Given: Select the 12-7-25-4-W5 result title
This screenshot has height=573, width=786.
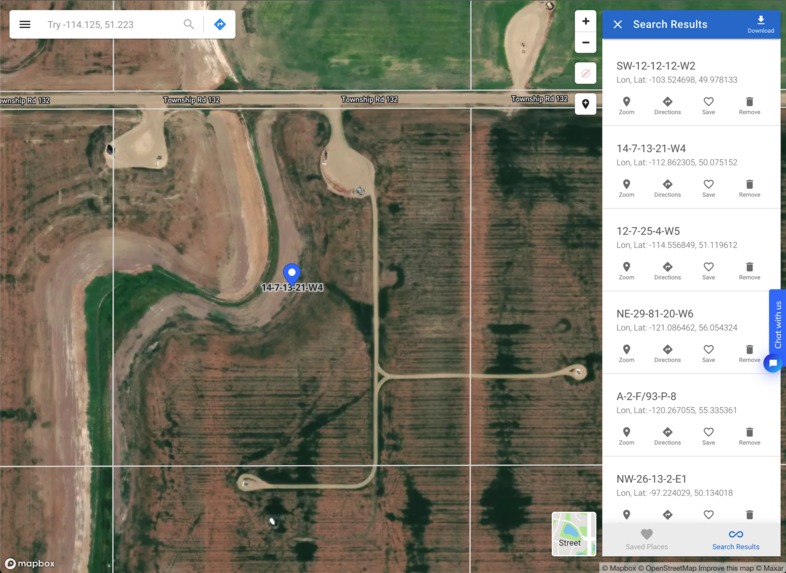Looking at the screenshot, I should click(x=648, y=231).
